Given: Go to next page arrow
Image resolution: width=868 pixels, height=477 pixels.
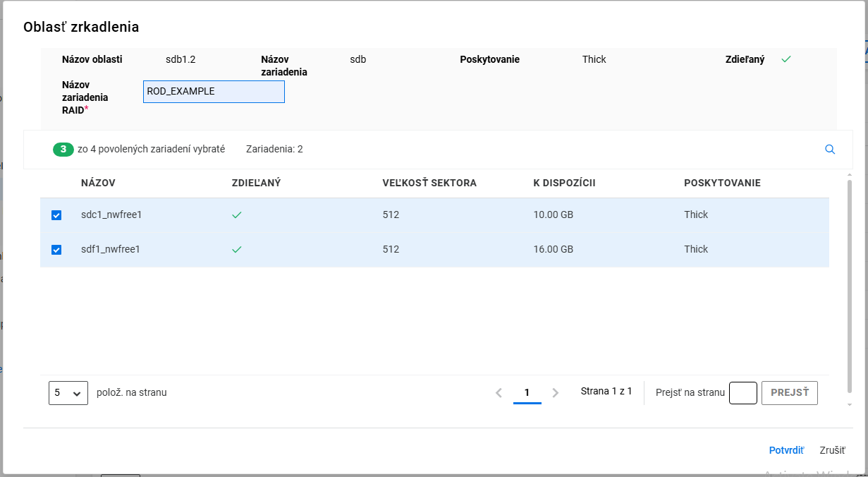Looking at the screenshot, I should coord(555,393).
